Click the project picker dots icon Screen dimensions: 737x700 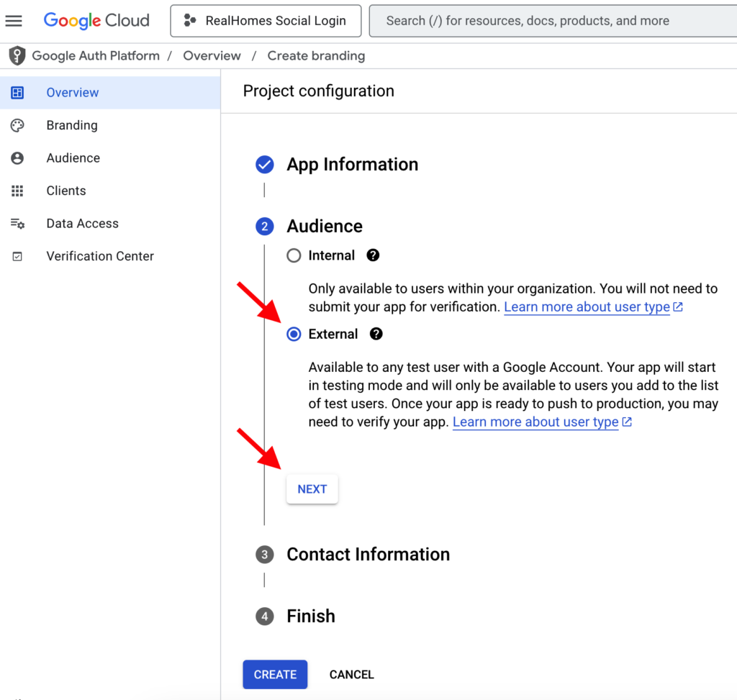[190, 20]
